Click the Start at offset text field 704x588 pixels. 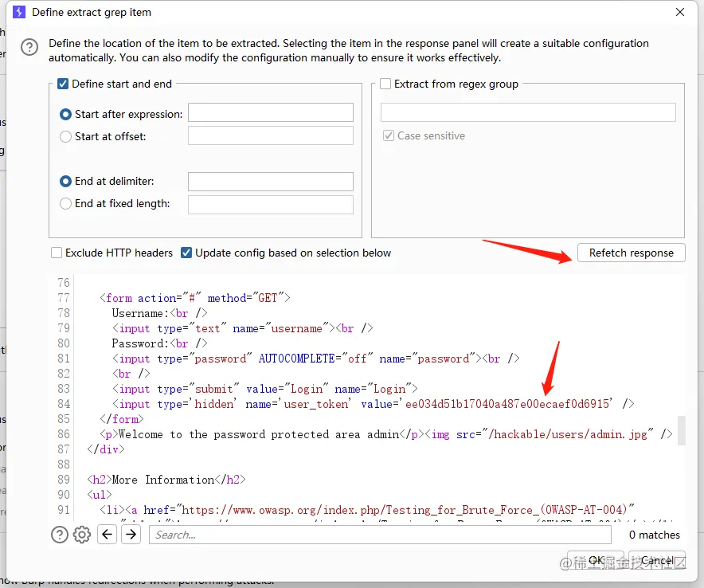(x=270, y=135)
